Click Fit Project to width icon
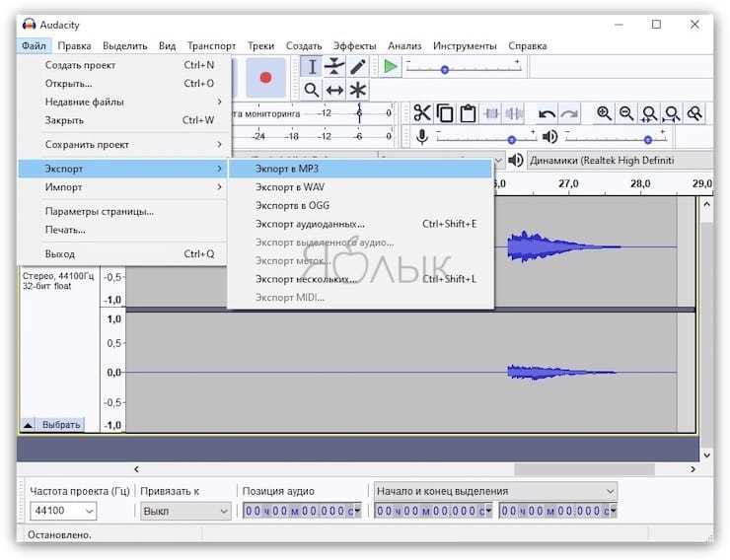Viewport: 730px width, 560px height. click(672, 113)
